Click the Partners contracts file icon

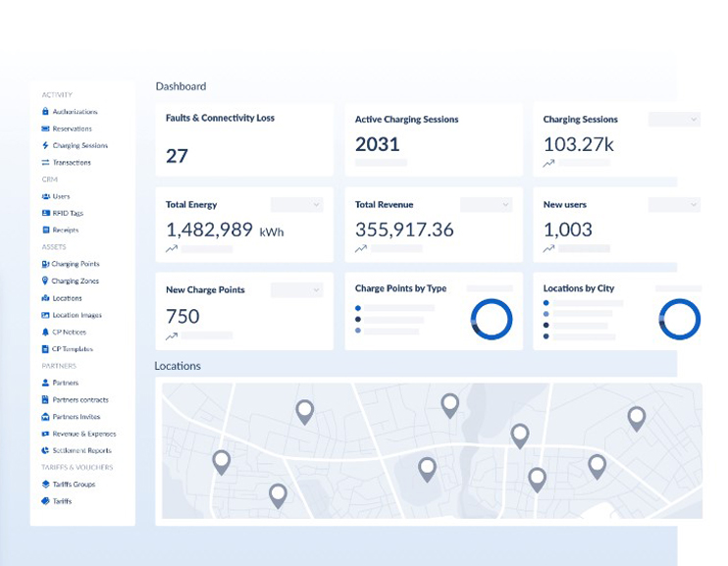(45, 399)
